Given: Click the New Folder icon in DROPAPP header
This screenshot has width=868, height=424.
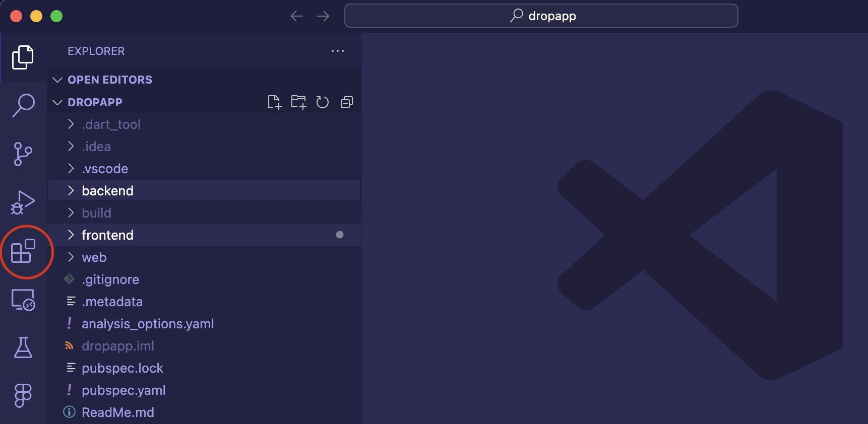Looking at the screenshot, I should coord(298,102).
